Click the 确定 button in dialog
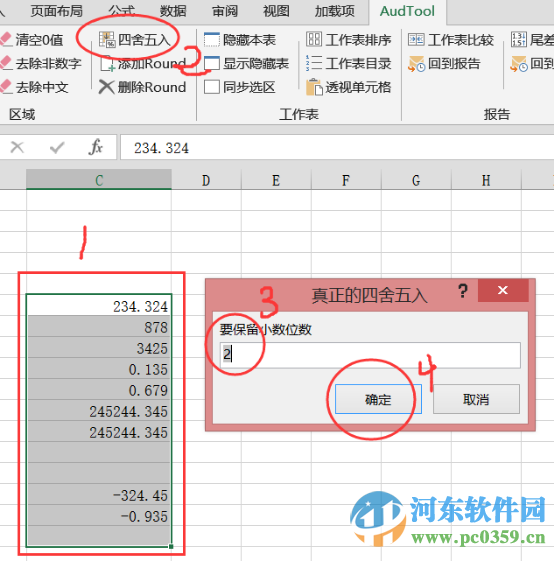The image size is (555, 562). 378,399
